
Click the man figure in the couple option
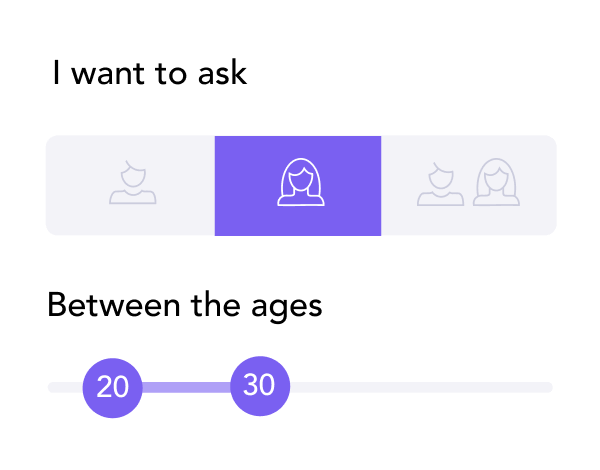click(440, 185)
